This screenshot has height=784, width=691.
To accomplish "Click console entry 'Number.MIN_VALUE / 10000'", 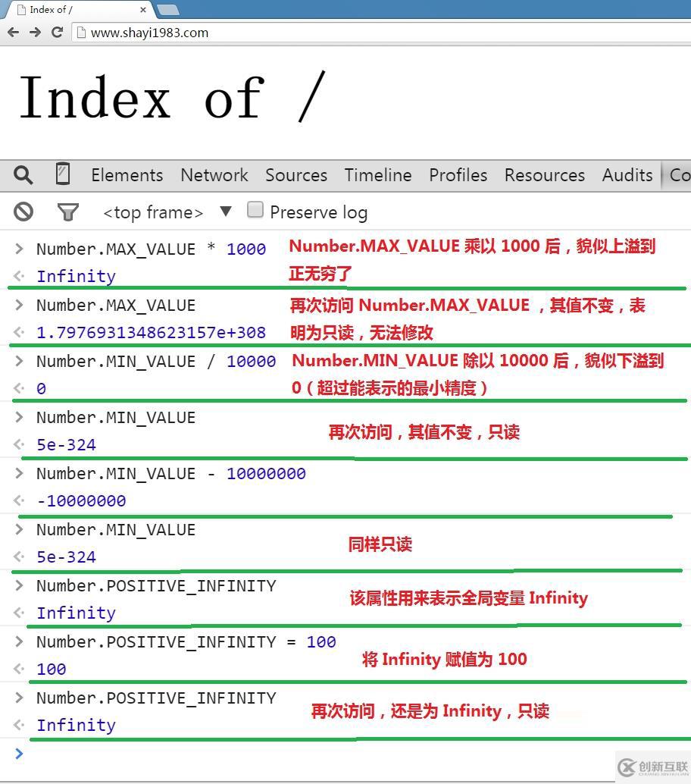I will (x=156, y=361).
